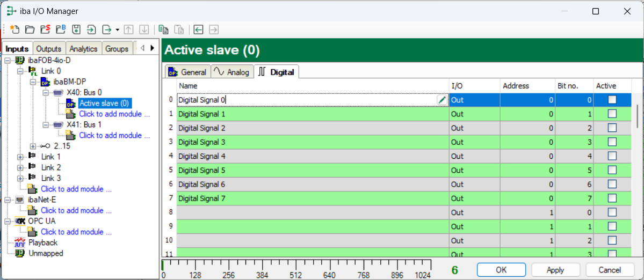Image resolution: width=644 pixels, height=280 pixels.
Task: Navigate forward with the right arrow icon
Action: point(214,29)
